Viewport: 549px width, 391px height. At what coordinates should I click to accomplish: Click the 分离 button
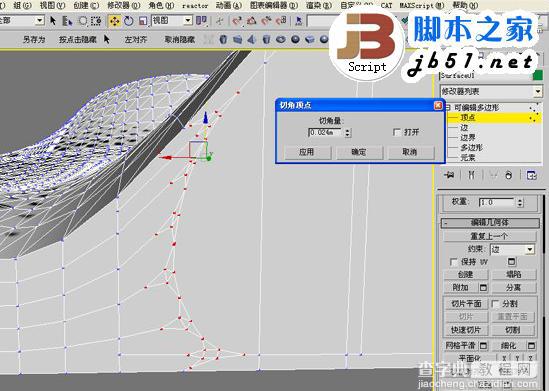(x=514, y=288)
